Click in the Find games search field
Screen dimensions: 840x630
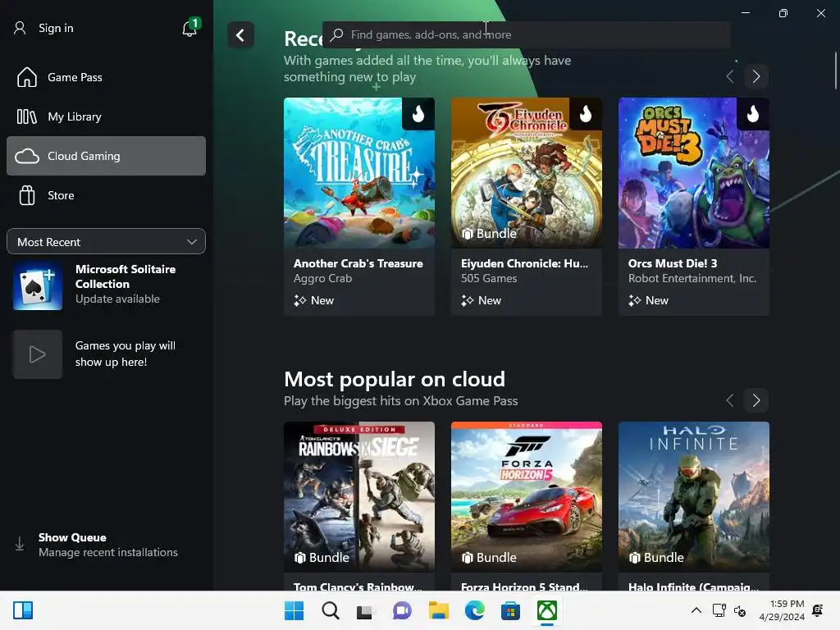[527, 34]
